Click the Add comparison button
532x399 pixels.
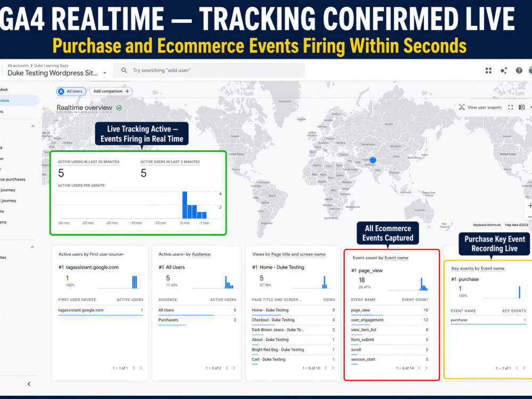pyautogui.click(x=111, y=92)
